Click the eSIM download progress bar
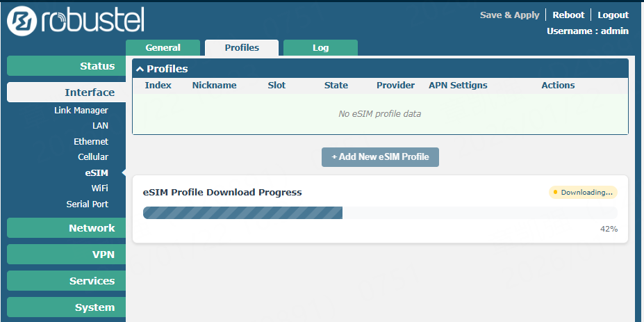The image size is (644, 322). point(379,213)
